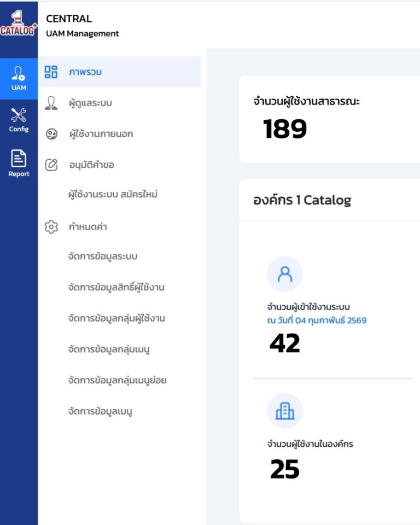Click the ผู้ดูแลระบบ admin person icon
Viewport: 420px width, 525px height.
51,103
